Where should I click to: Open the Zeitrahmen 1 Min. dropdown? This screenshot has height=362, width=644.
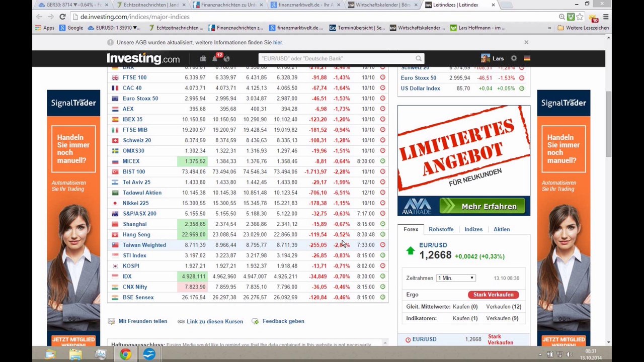456,278
